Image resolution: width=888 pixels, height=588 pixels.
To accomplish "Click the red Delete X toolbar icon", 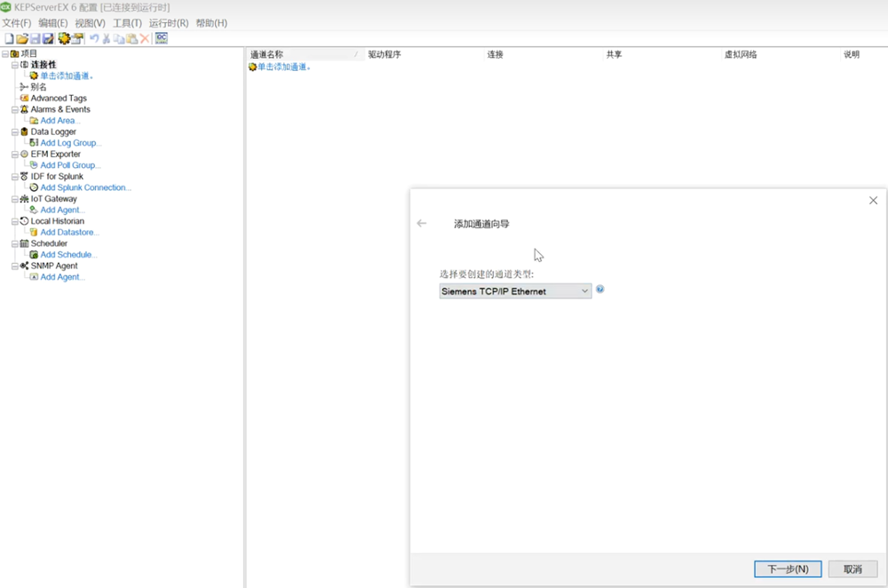I will pos(145,38).
